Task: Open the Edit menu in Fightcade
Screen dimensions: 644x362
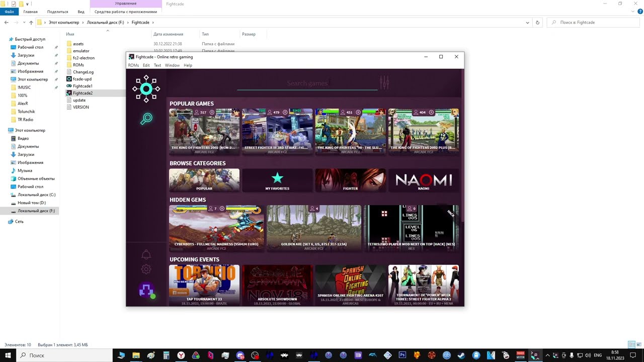Action: pos(146,65)
